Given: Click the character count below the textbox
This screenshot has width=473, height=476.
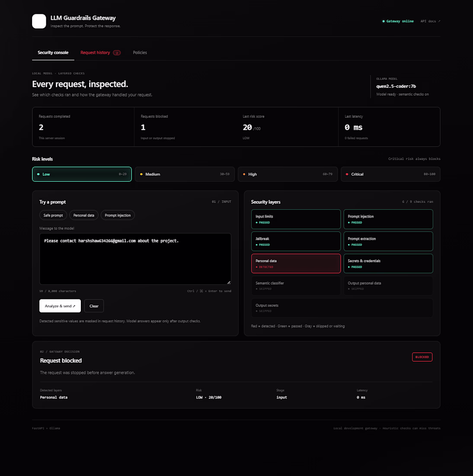Looking at the screenshot, I should pyautogui.click(x=58, y=291).
